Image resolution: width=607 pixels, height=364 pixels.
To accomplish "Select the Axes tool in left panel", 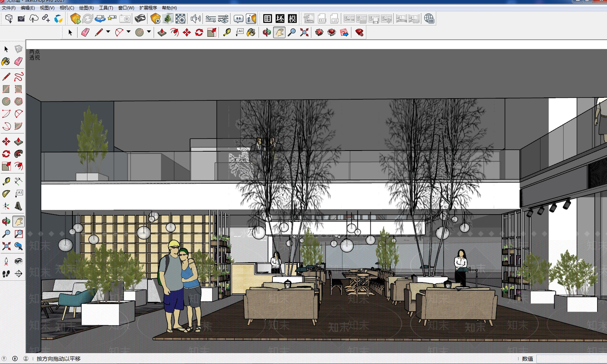I will click(x=6, y=206).
